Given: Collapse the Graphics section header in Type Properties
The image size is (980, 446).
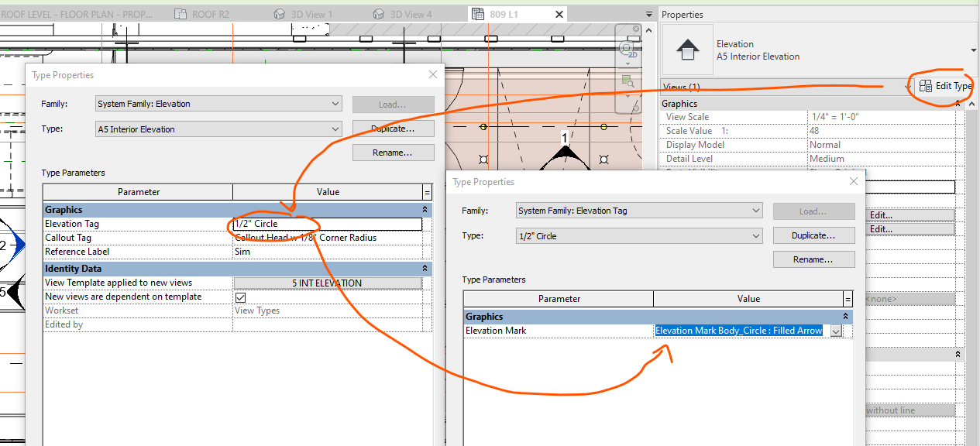Looking at the screenshot, I should click(425, 209).
